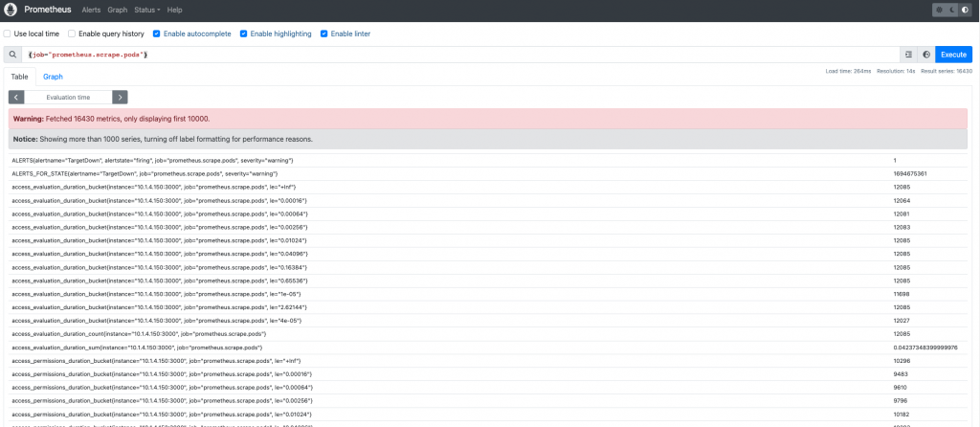Open Help in the navbar

coord(175,10)
